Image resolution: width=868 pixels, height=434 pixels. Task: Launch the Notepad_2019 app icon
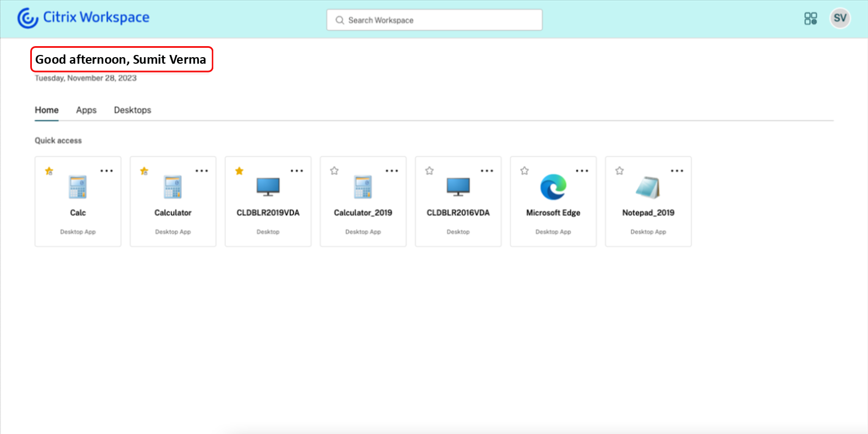pyautogui.click(x=648, y=187)
